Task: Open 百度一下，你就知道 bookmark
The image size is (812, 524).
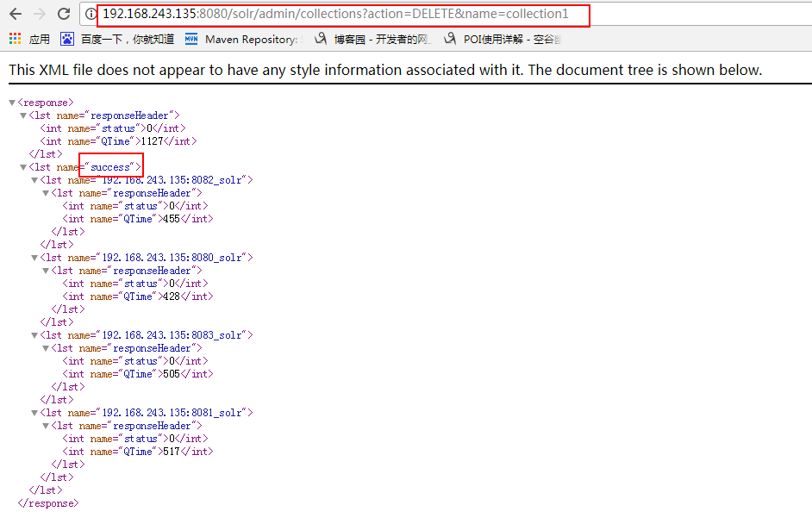Action: point(128,40)
